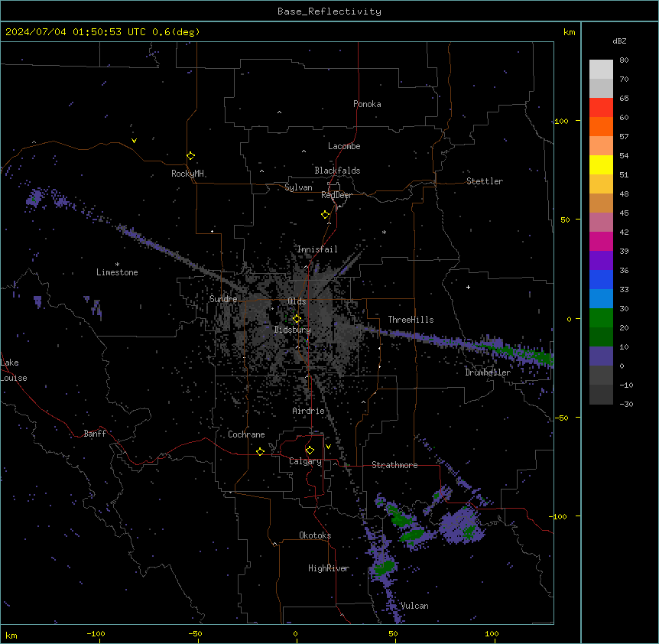
Task: Select the Vulcan label
Action: pos(414,606)
